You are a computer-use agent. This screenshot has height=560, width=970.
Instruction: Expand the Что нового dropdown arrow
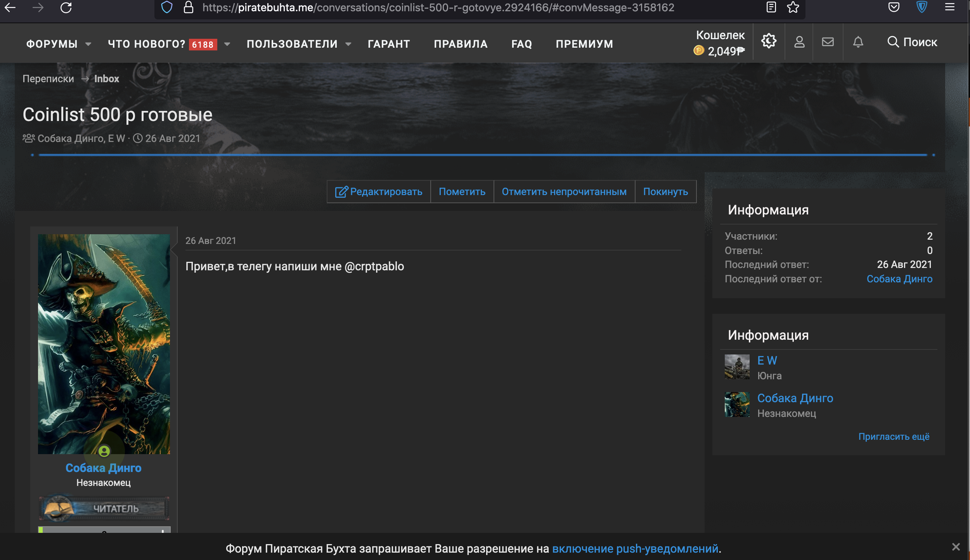click(227, 44)
